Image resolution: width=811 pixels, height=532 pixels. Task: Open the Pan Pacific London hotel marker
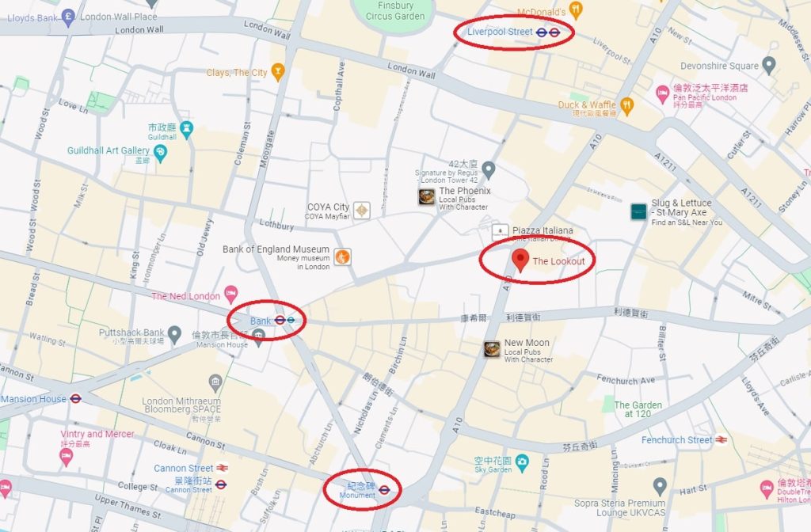pos(663,95)
